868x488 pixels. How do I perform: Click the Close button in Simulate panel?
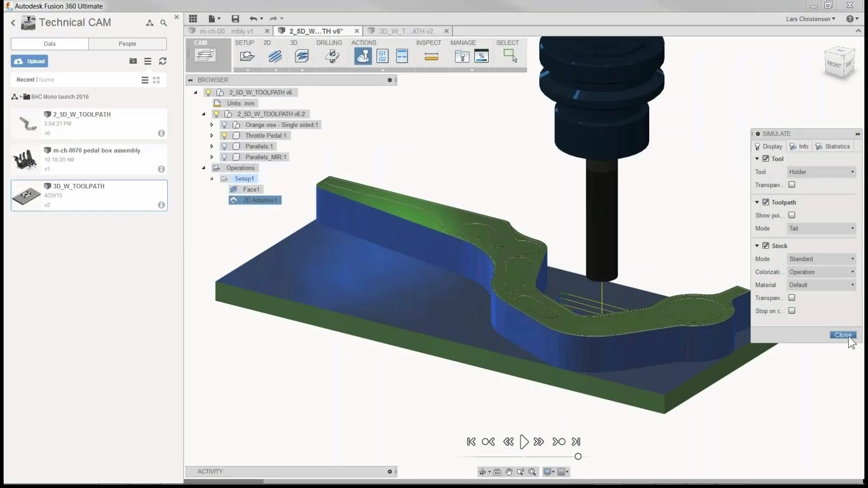(x=843, y=335)
